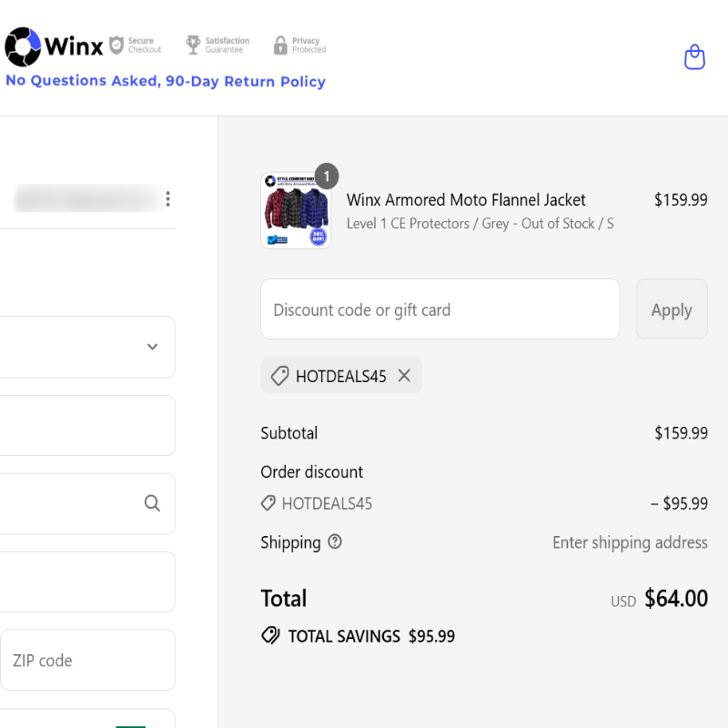The width and height of the screenshot is (728, 728).
Task: Click the empty field below the country dropdown
Action: (87, 425)
